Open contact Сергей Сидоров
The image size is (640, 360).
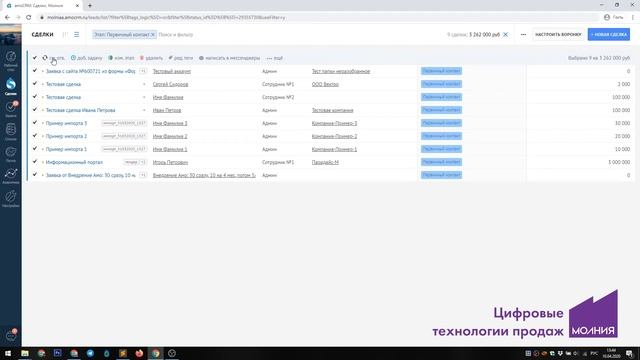tap(170, 84)
